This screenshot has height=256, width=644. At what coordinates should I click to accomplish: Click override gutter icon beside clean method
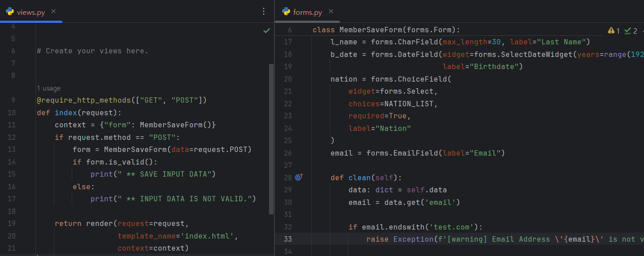coord(299,178)
